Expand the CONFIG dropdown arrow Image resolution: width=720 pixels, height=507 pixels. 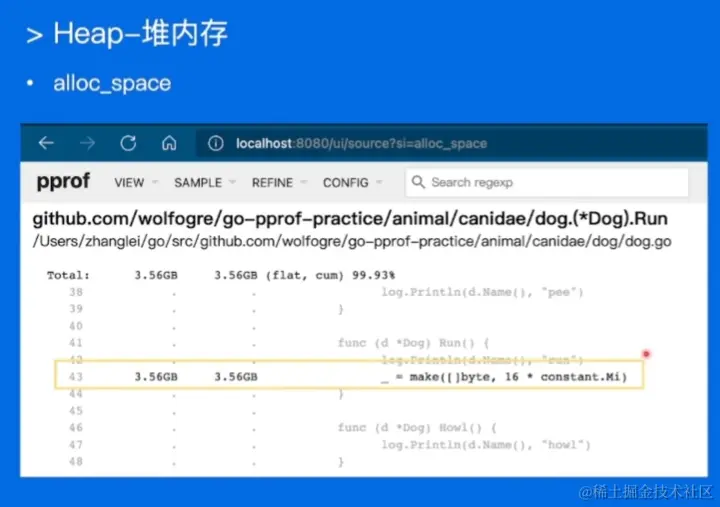pos(379,182)
